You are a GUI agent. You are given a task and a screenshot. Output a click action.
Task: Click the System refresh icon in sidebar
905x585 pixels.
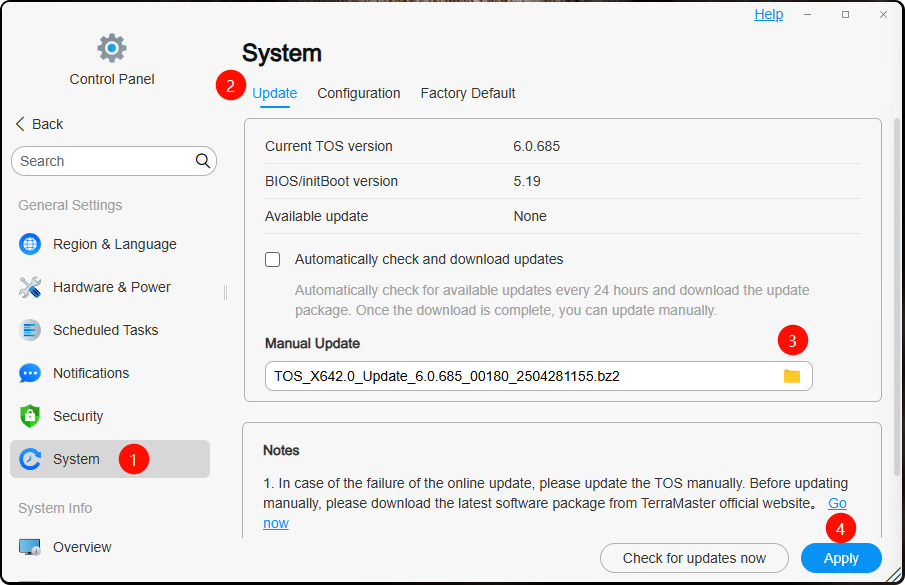tap(30, 459)
